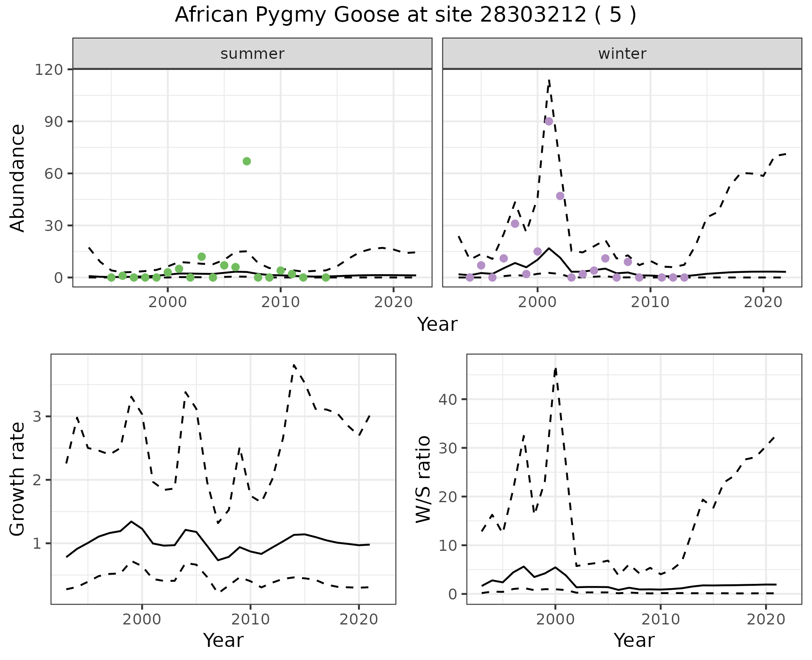The width and height of the screenshot is (812, 660).
Task: Click shared Year label below abundance panels
Action: pos(437,324)
